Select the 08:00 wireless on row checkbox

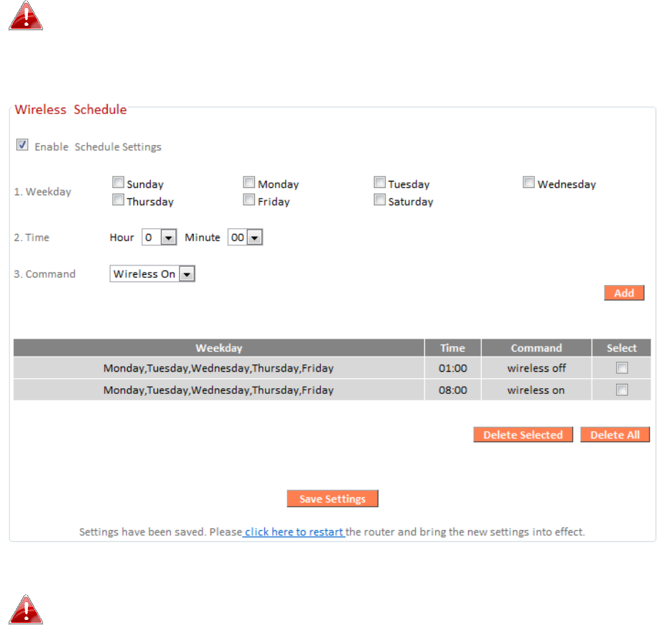622,390
